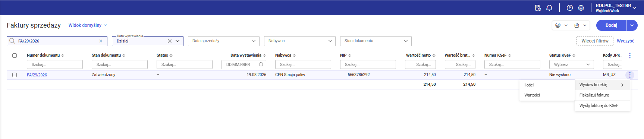Click Więcej filtrów button
Screen dimensions: 644x139
click(x=595, y=41)
